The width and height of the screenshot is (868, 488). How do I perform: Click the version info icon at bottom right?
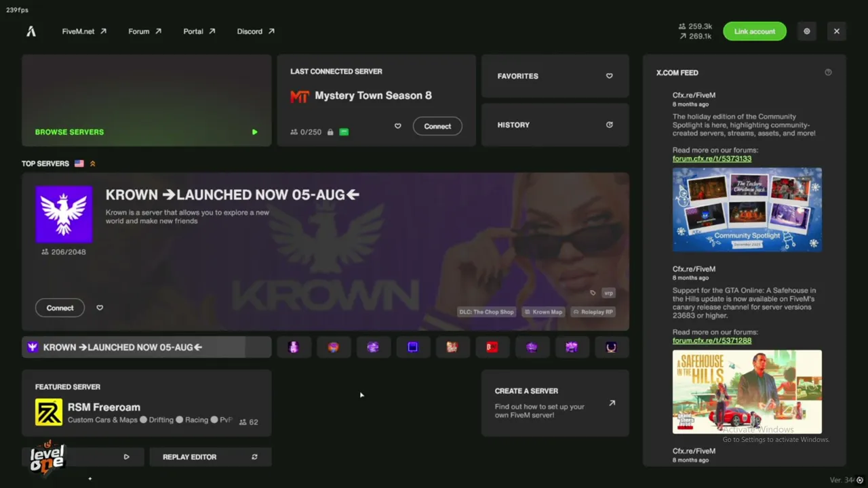pyautogui.click(x=860, y=480)
